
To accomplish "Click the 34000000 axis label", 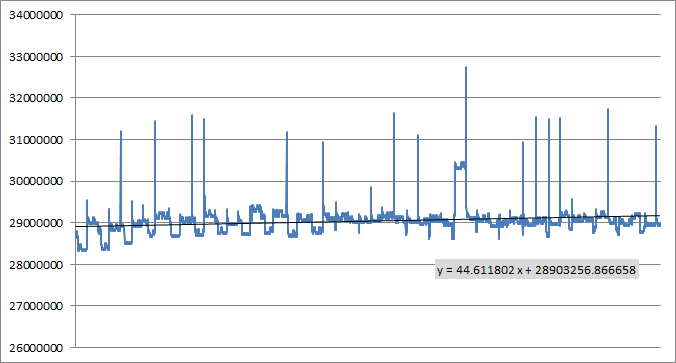I will (x=36, y=15).
